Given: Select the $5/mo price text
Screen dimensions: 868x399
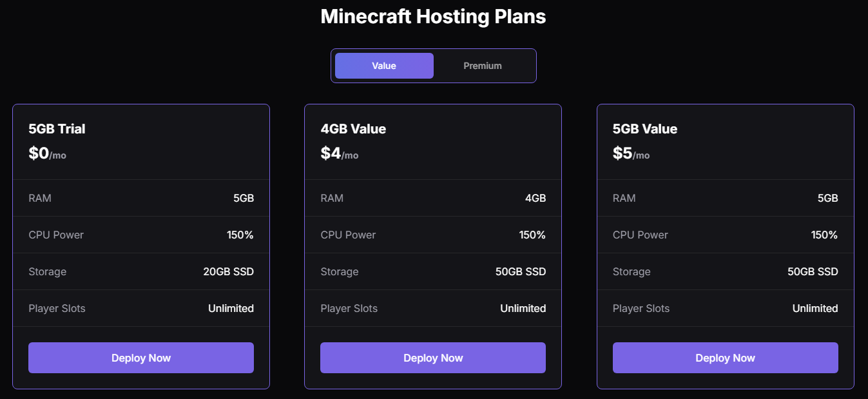Looking at the screenshot, I should 631,153.
